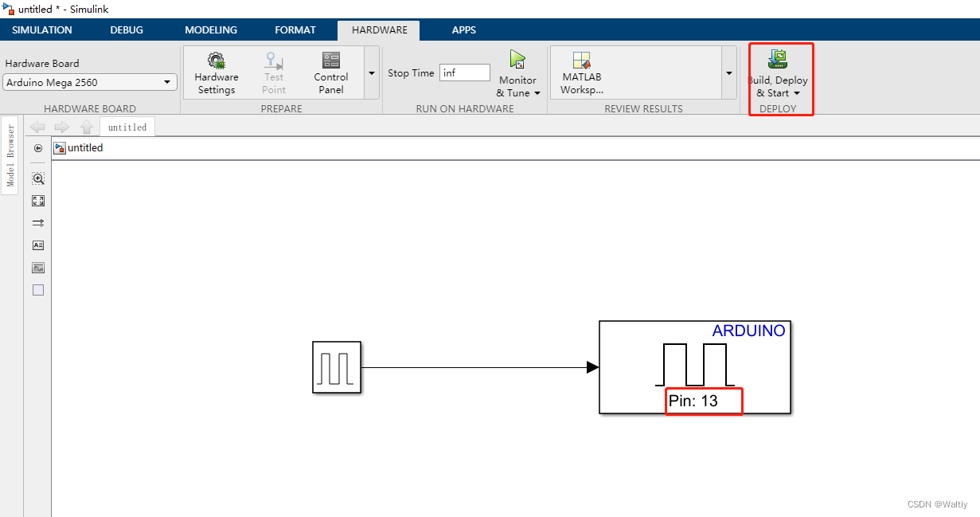This screenshot has width=980, height=517.
Task: Click the ARDUINO label on the block
Action: click(748, 331)
